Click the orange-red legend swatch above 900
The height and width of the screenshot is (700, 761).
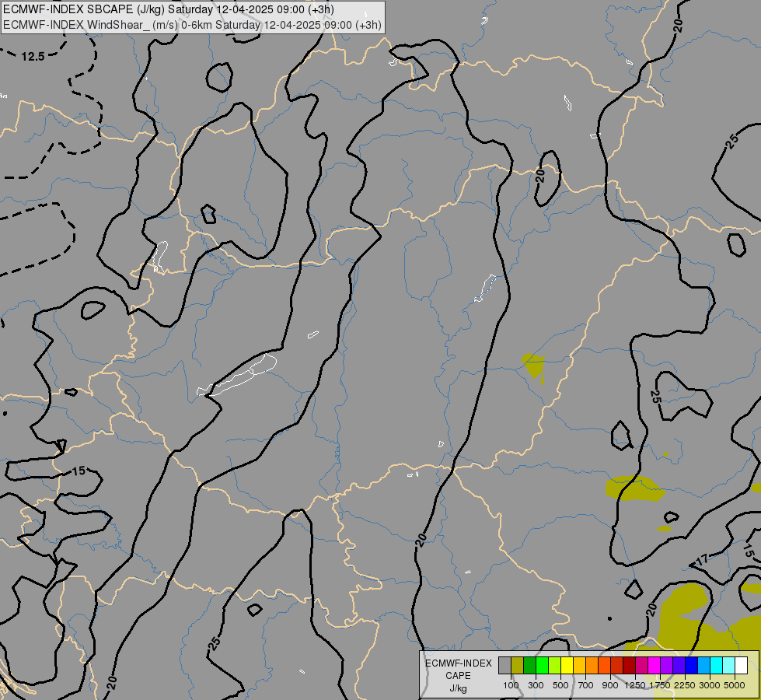click(x=604, y=665)
